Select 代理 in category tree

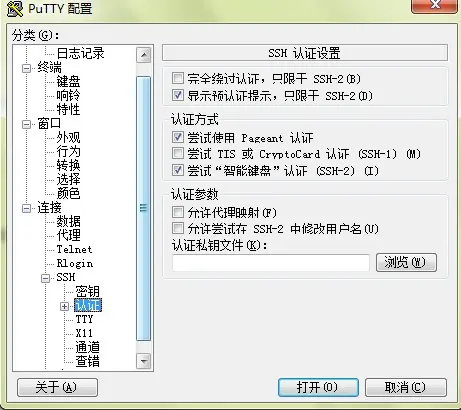(x=68, y=236)
